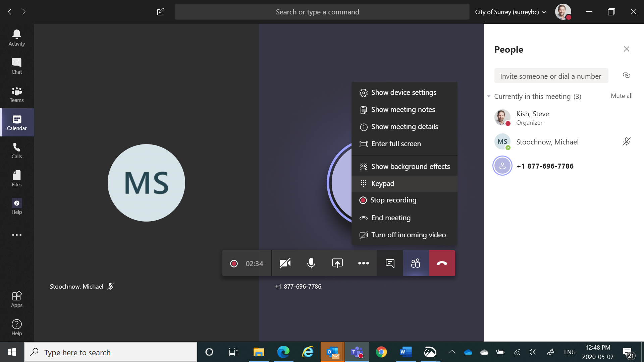Open the Activity feed in sidebar
644x362 pixels.
(17, 38)
